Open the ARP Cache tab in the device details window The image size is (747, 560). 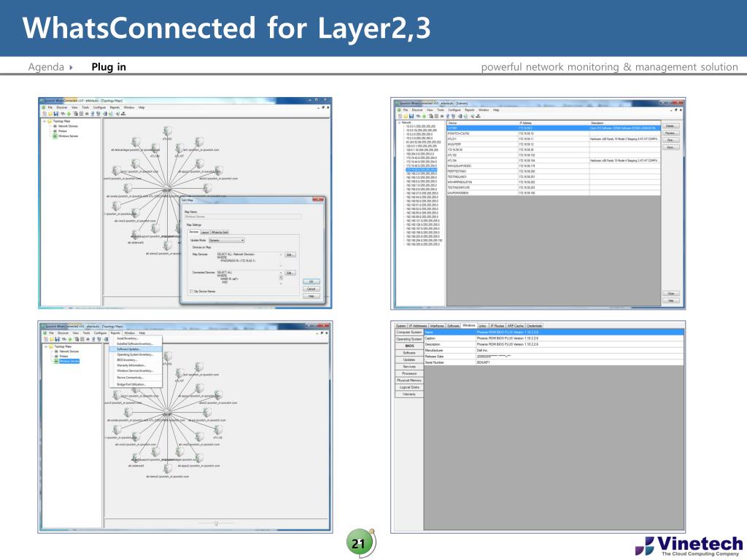516,326
